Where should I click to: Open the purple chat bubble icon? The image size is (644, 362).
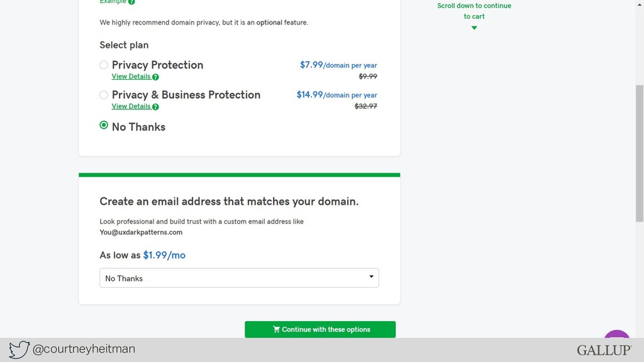click(x=617, y=334)
